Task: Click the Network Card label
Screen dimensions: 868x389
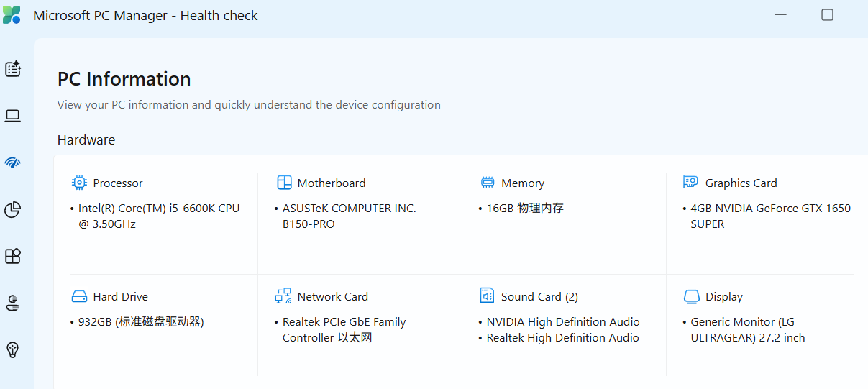Action: [332, 297]
